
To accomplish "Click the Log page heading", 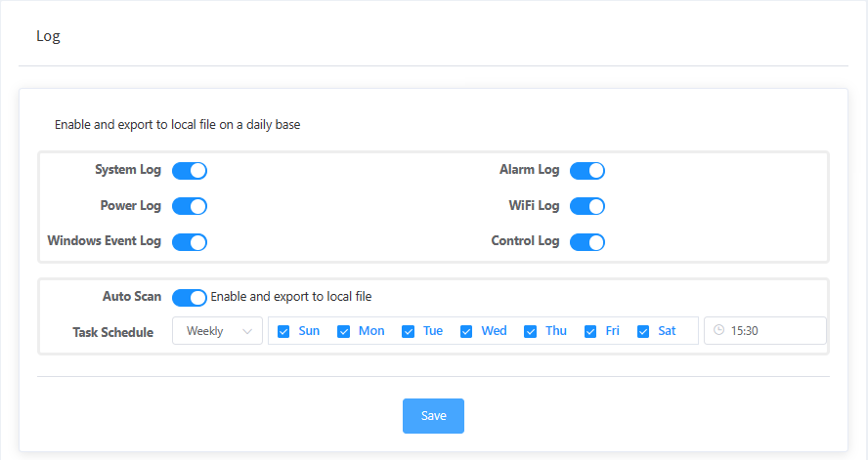I will (48, 36).
